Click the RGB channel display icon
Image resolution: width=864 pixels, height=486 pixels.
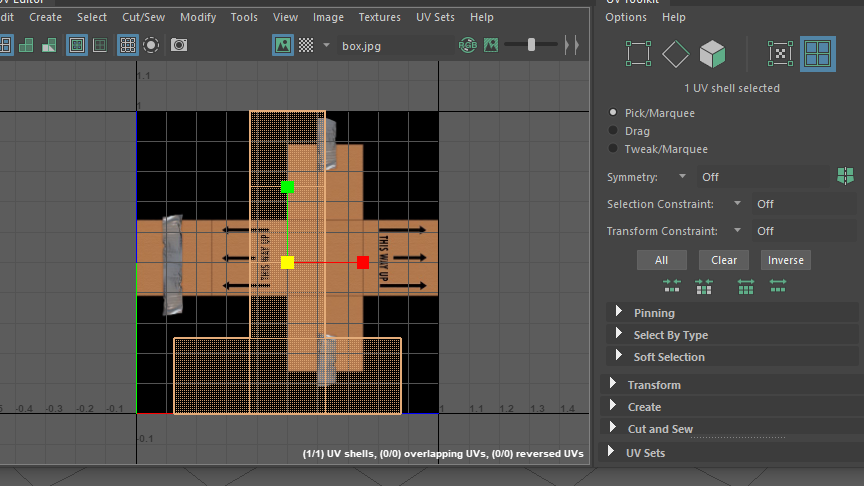468,45
